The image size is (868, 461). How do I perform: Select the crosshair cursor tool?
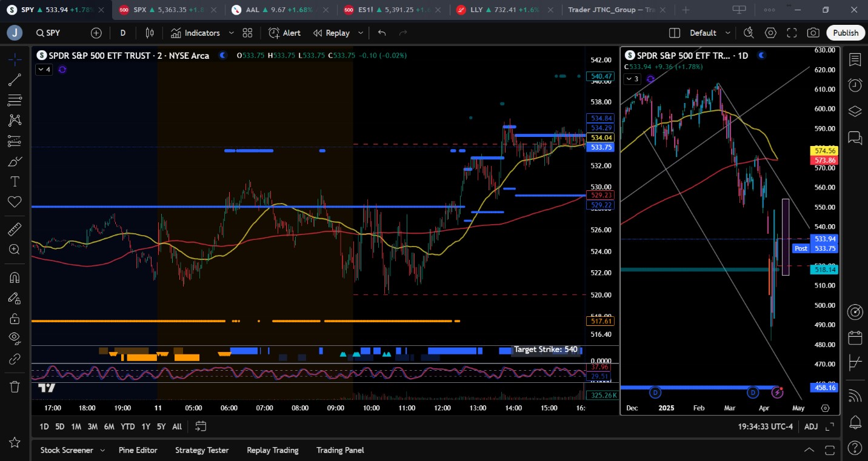(x=15, y=59)
